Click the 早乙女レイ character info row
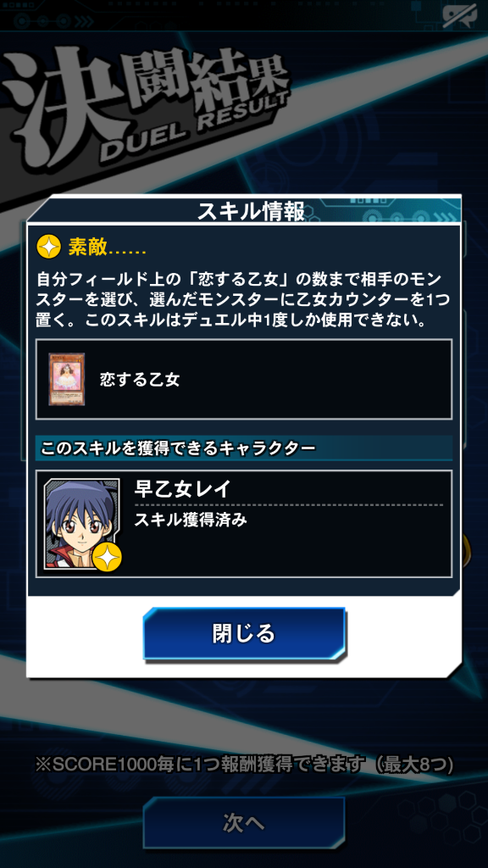Image resolution: width=488 pixels, height=868 pixels. click(x=244, y=524)
